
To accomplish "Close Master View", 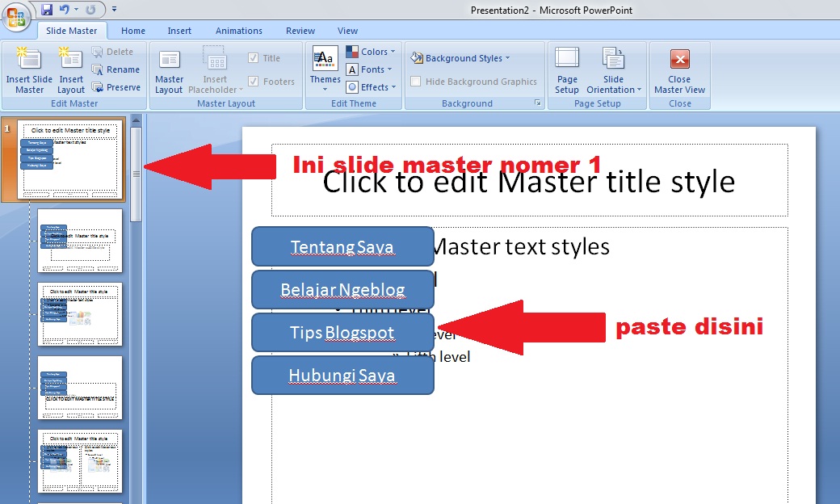I will (x=679, y=71).
